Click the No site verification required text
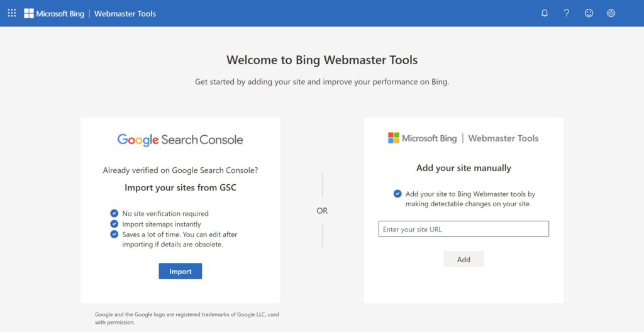Viewport: 644px width, 332px height. [165, 214]
